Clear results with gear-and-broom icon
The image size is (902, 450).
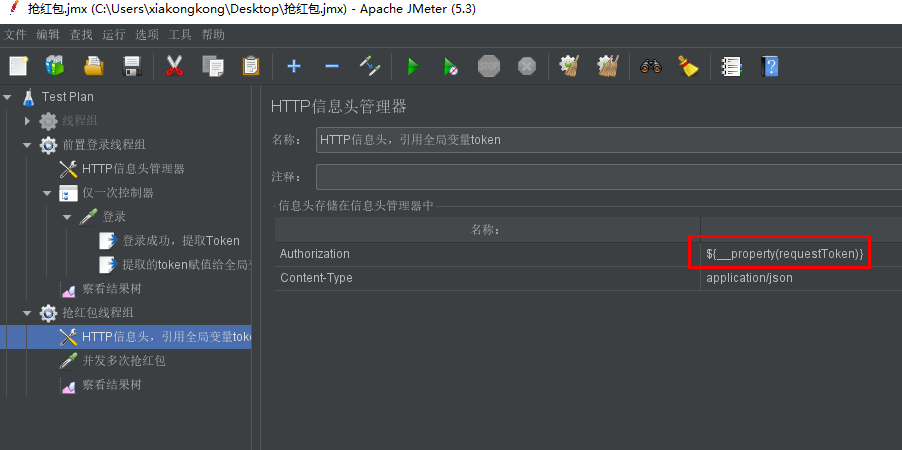pyautogui.click(x=569, y=66)
